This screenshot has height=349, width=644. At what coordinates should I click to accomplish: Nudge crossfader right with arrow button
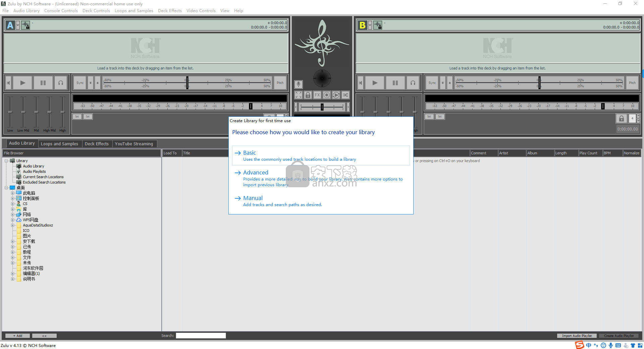point(348,107)
